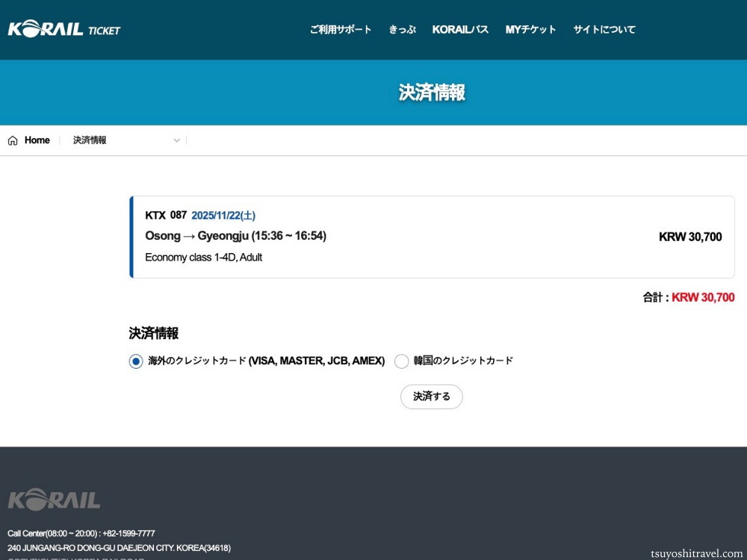Click the Osong → Gyeongju route text
Screen dimensions: 747x560
click(235, 236)
